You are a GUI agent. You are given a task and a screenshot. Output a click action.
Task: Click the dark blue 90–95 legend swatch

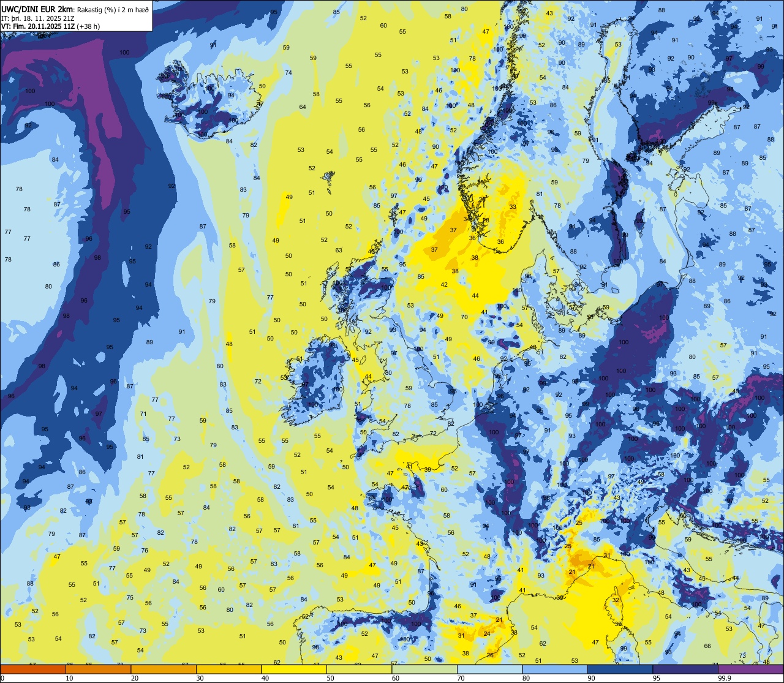point(620,670)
